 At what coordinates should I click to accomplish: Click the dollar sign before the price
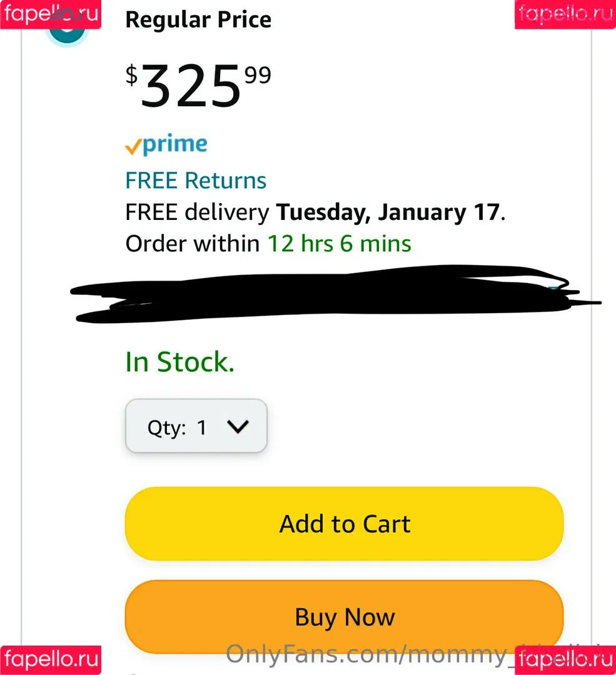[x=131, y=75]
